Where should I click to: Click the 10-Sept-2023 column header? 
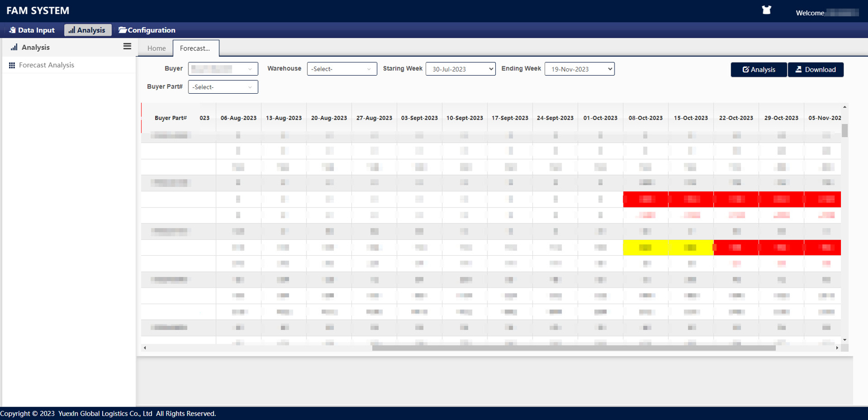click(465, 118)
